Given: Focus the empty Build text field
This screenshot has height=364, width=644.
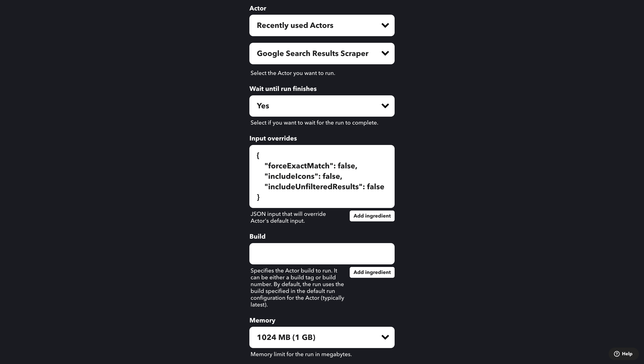Looking at the screenshot, I should 322,254.
